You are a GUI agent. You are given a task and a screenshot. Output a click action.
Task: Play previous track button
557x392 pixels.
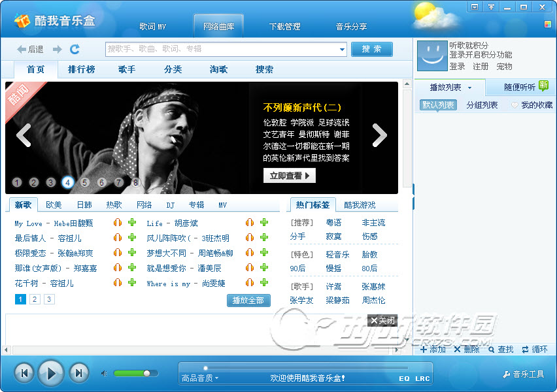(x=24, y=373)
